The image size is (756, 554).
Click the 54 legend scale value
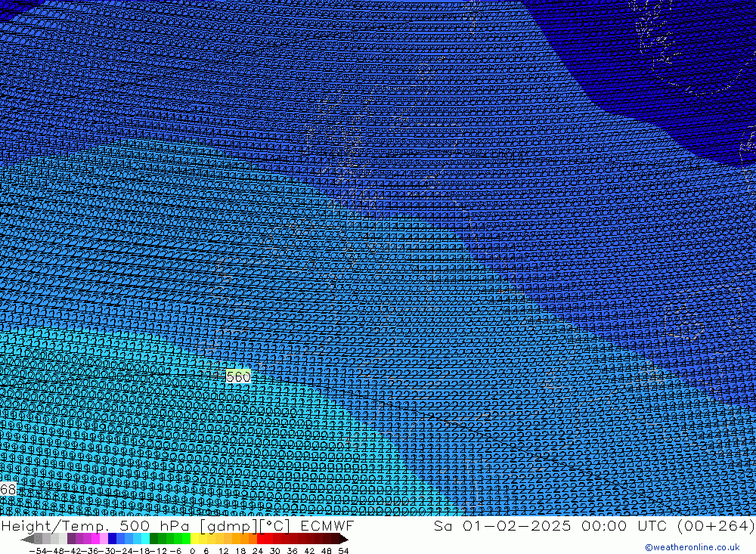pyautogui.click(x=343, y=551)
